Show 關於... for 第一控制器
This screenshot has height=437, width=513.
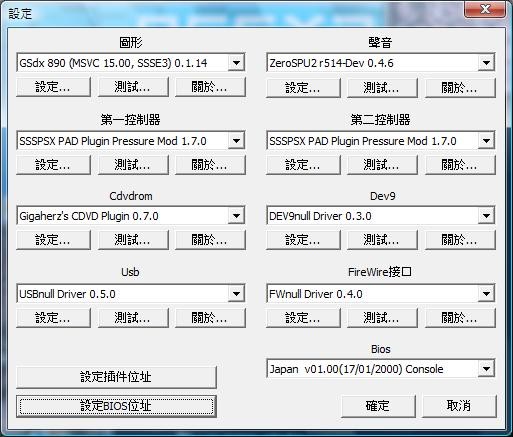210,165
